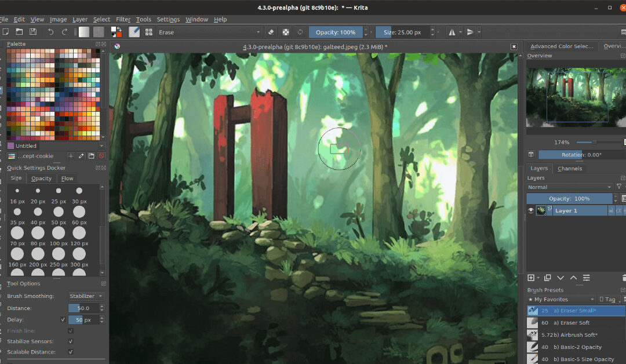The width and height of the screenshot is (626, 364).
Task: Add a new layer
Action: [531, 278]
